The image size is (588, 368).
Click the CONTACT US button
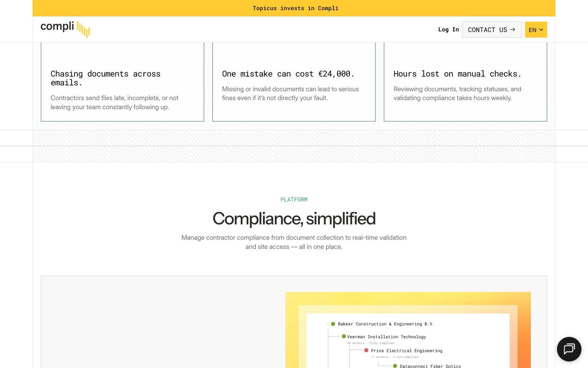point(492,30)
